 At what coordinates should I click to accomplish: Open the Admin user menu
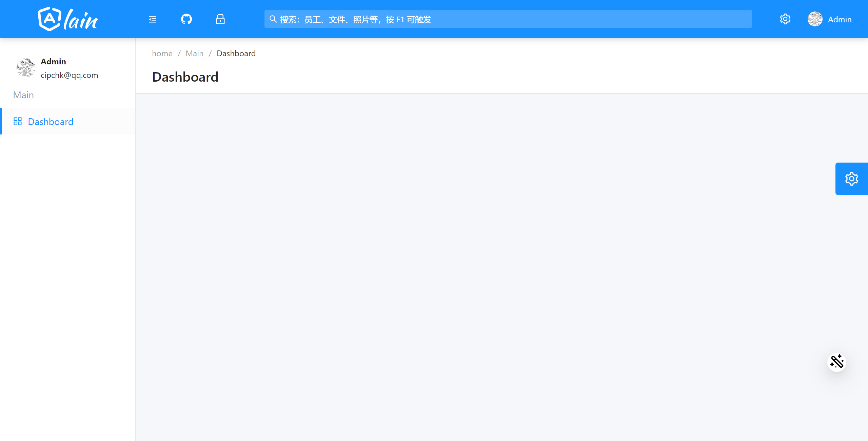click(839, 20)
